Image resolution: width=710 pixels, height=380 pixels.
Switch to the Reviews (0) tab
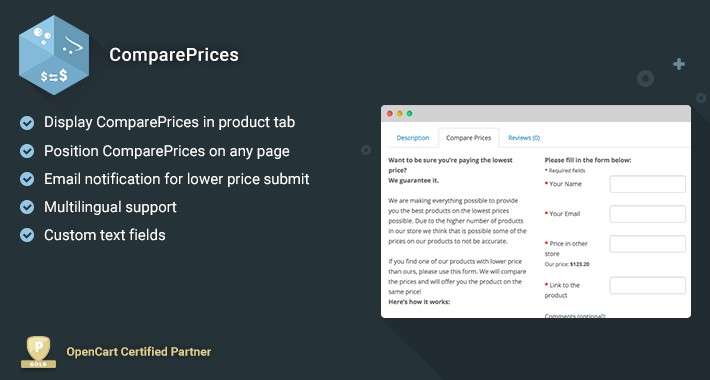coord(524,138)
